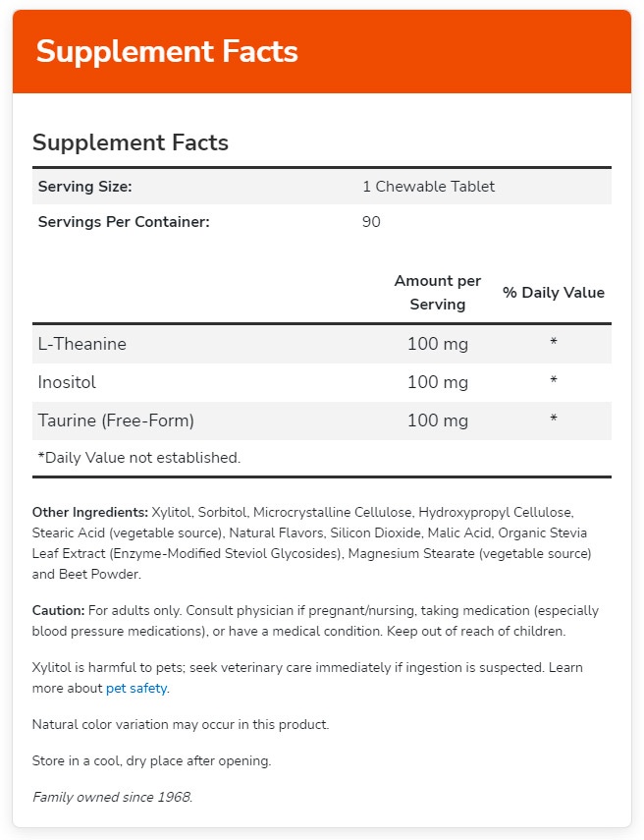
Task: Select the Serving Size label
Action: coord(84,187)
